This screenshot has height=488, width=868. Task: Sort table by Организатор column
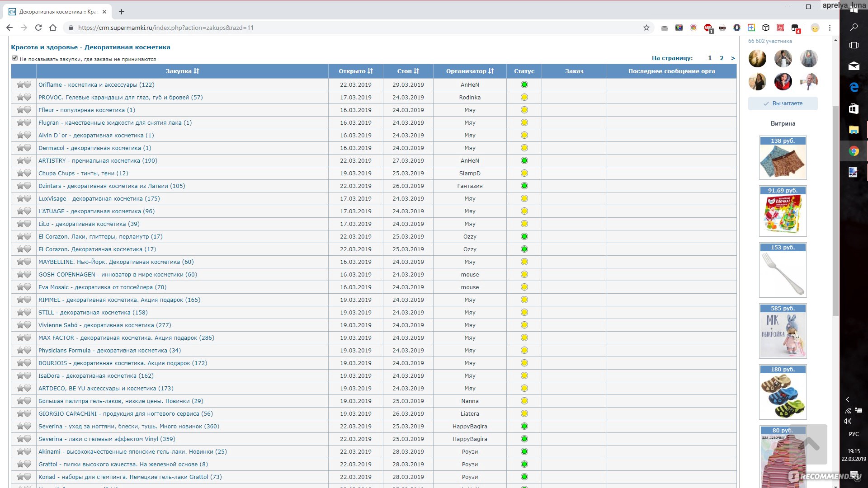pyautogui.click(x=470, y=71)
